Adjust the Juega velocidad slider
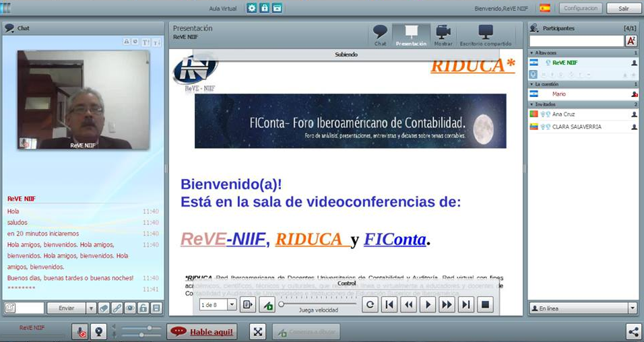This screenshot has height=342, width=644. pos(318,304)
